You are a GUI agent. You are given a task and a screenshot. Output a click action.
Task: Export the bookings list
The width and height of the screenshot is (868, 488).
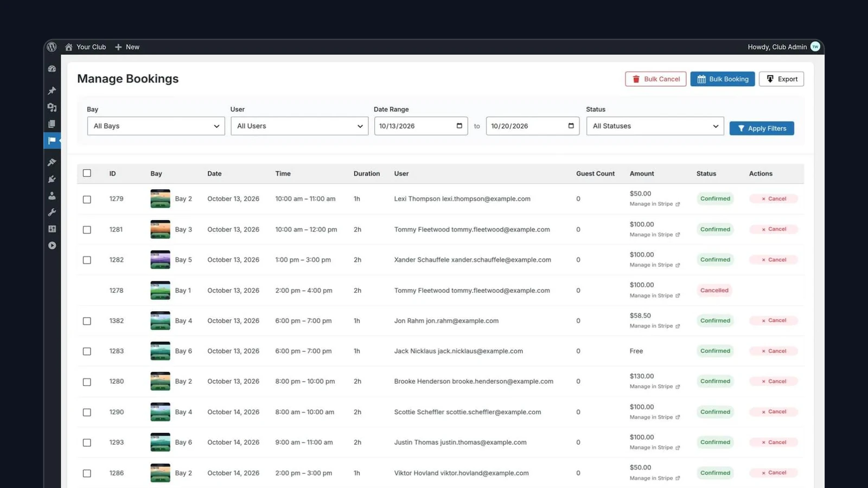click(x=781, y=79)
